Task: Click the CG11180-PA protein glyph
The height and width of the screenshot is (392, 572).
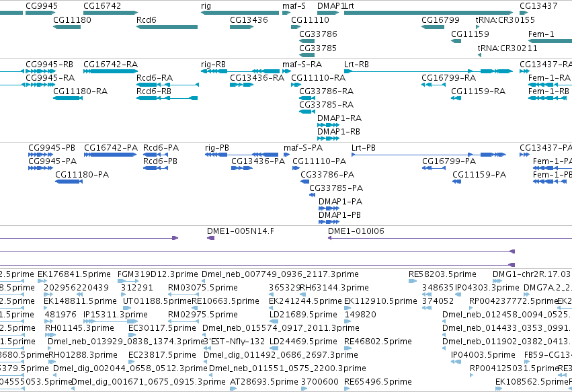Action: (69, 182)
